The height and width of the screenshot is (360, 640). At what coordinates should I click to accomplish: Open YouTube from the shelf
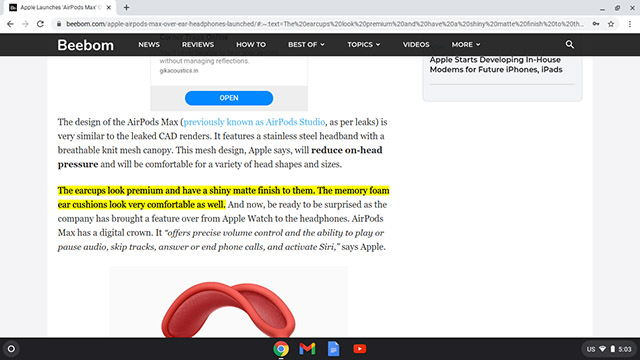pos(360,349)
